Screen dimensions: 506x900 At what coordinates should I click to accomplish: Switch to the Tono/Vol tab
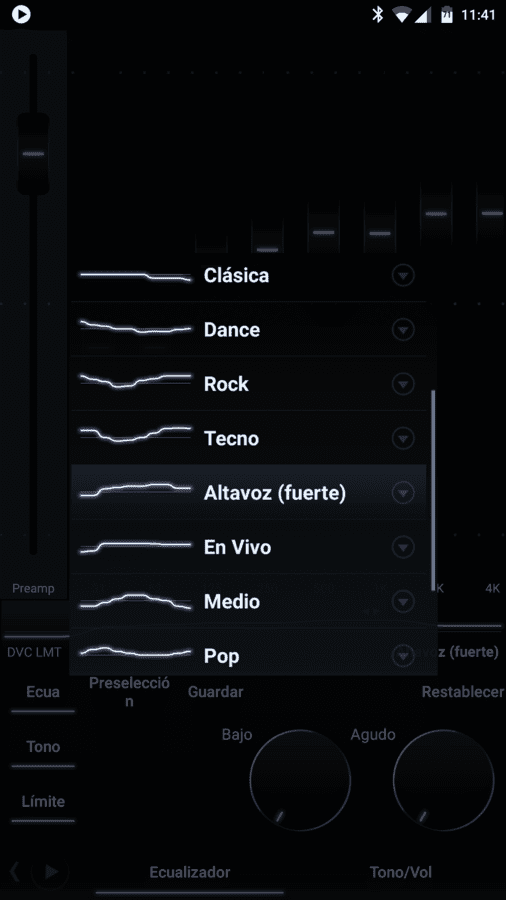pos(400,872)
